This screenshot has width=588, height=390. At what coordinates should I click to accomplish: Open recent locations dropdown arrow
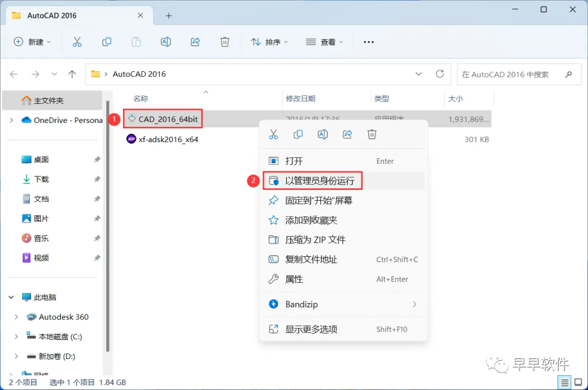pos(54,74)
